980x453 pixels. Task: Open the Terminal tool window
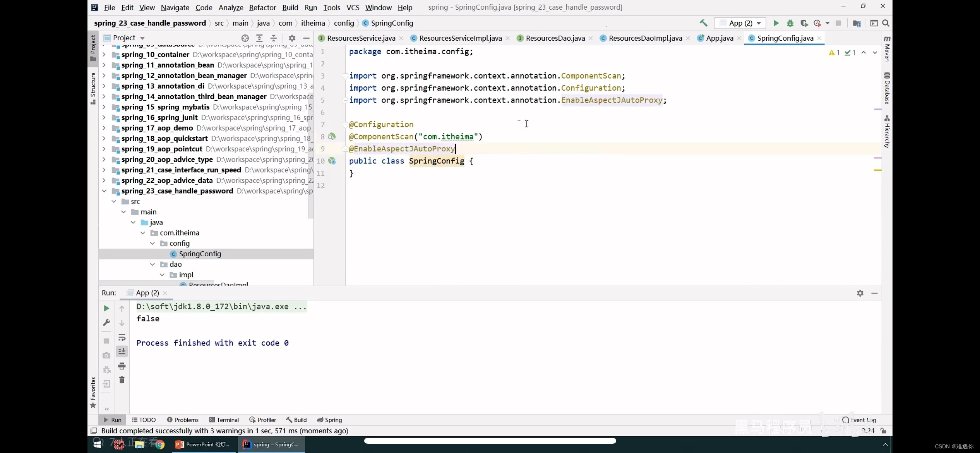coord(224,420)
